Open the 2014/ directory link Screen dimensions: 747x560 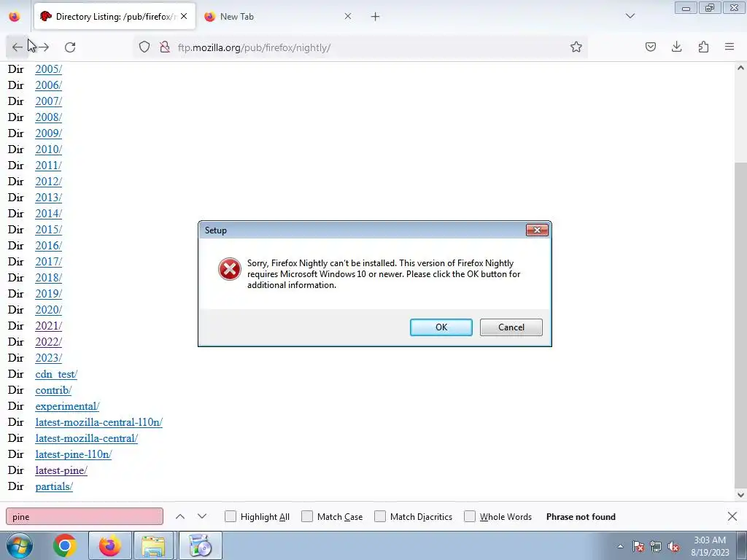coord(49,214)
